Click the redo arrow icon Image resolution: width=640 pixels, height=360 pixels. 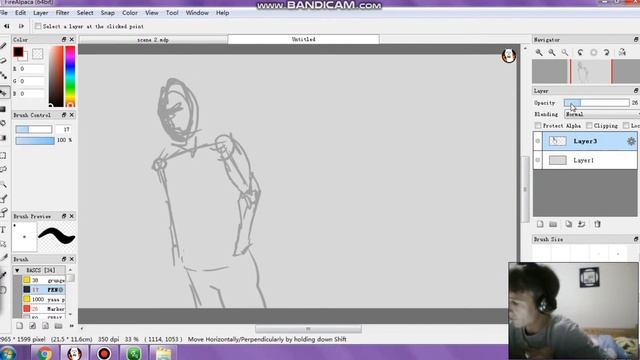pos(21,26)
